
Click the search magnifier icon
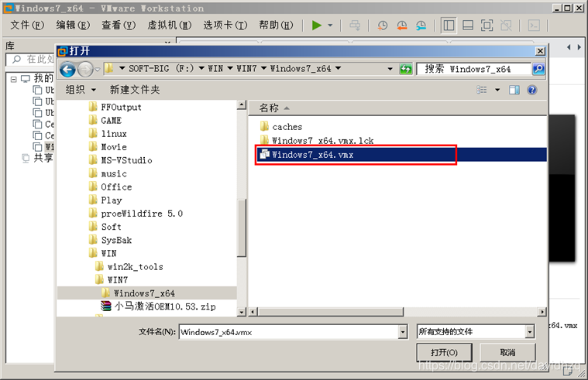click(538, 69)
